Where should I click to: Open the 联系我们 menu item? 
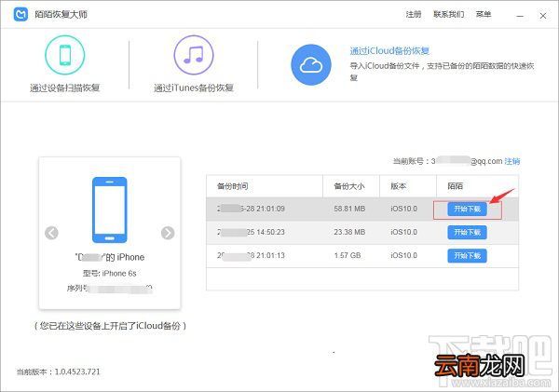[x=448, y=14]
